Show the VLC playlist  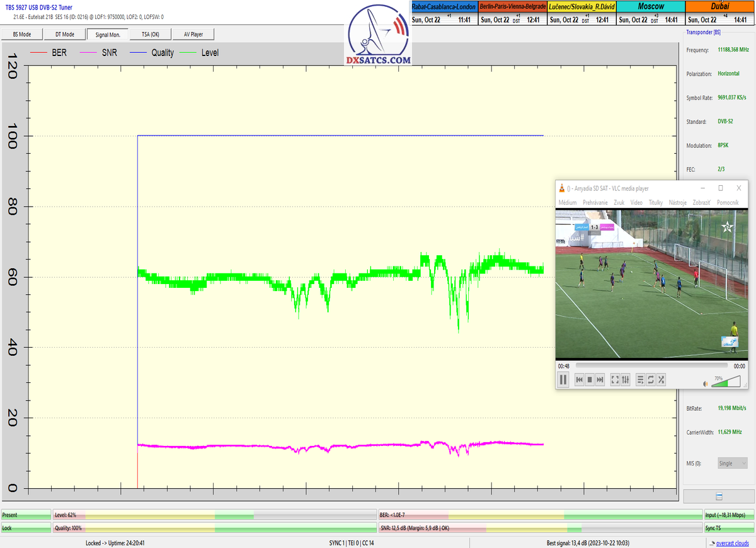pyautogui.click(x=640, y=379)
